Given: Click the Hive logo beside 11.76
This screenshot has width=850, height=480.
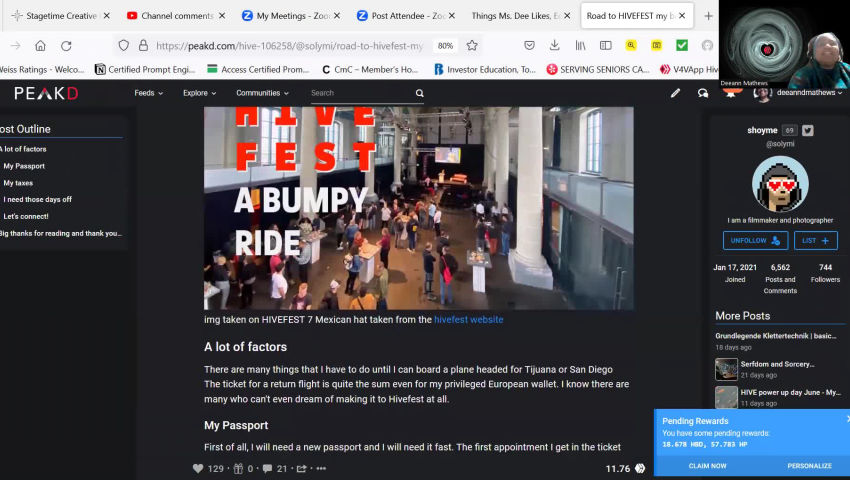Looking at the screenshot, I should click(640, 468).
